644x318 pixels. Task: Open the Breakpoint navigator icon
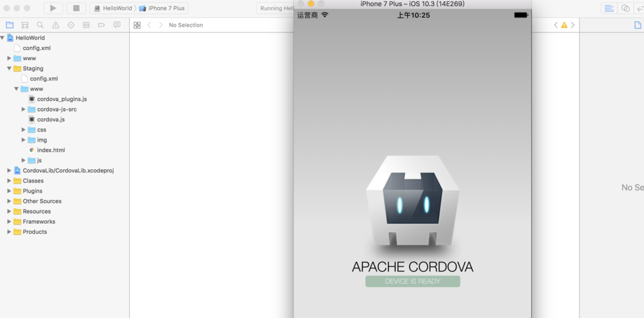(101, 25)
